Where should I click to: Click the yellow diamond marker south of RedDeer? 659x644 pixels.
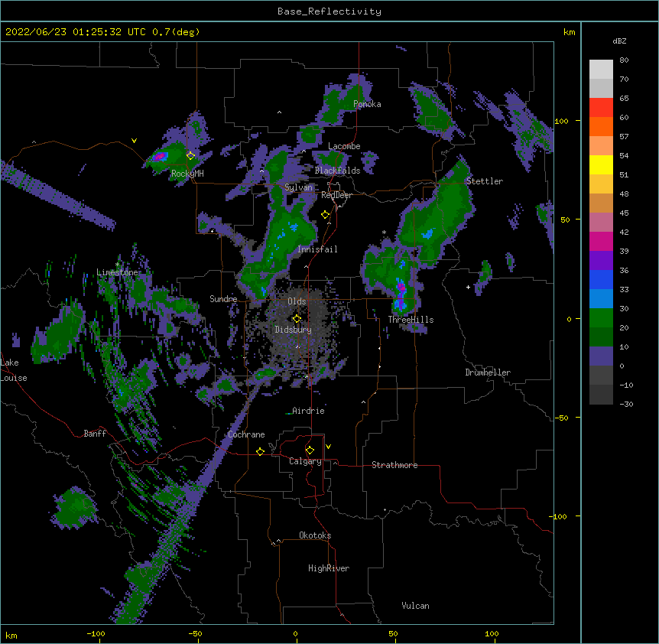point(326,215)
